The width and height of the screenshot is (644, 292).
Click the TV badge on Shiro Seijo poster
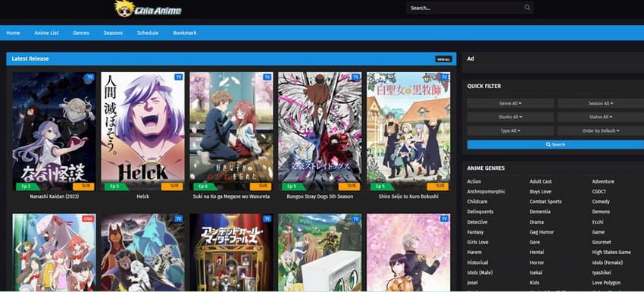[x=444, y=77]
